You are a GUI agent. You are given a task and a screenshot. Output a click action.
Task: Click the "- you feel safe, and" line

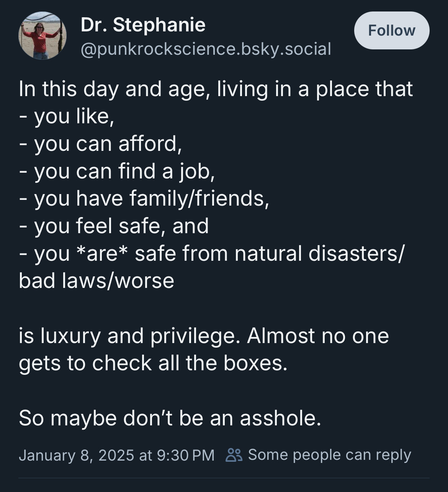(114, 226)
